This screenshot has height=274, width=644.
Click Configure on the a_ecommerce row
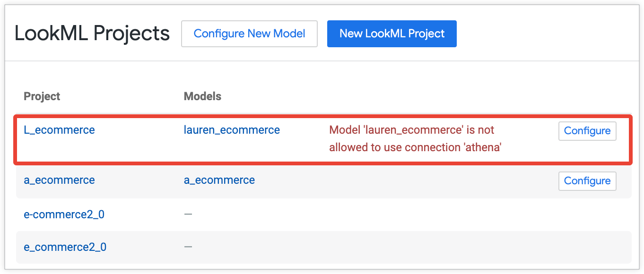(x=587, y=181)
